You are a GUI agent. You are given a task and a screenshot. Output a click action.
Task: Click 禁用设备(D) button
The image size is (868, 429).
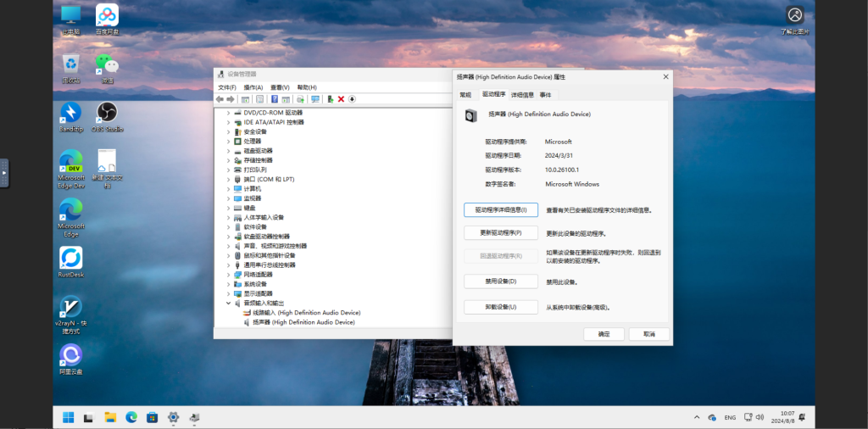(x=501, y=281)
